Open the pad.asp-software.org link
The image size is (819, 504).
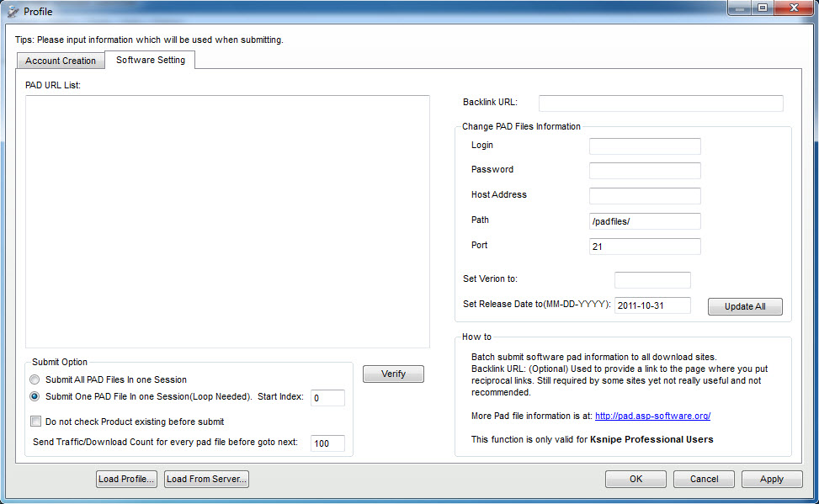click(652, 416)
